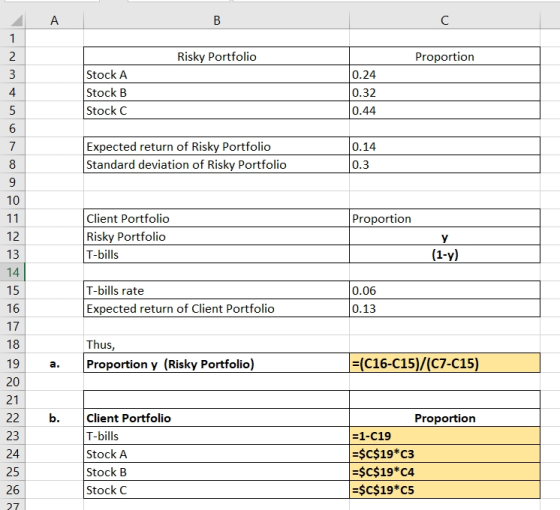
Task: Select the value 0.32 cell
Action: pyautogui.click(x=444, y=92)
